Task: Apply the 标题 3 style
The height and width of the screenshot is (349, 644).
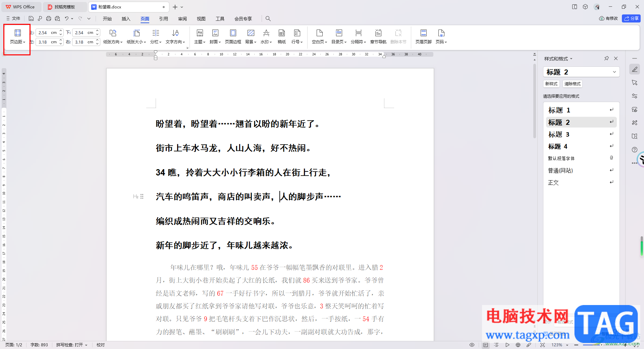Action: click(x=581, y=134)
